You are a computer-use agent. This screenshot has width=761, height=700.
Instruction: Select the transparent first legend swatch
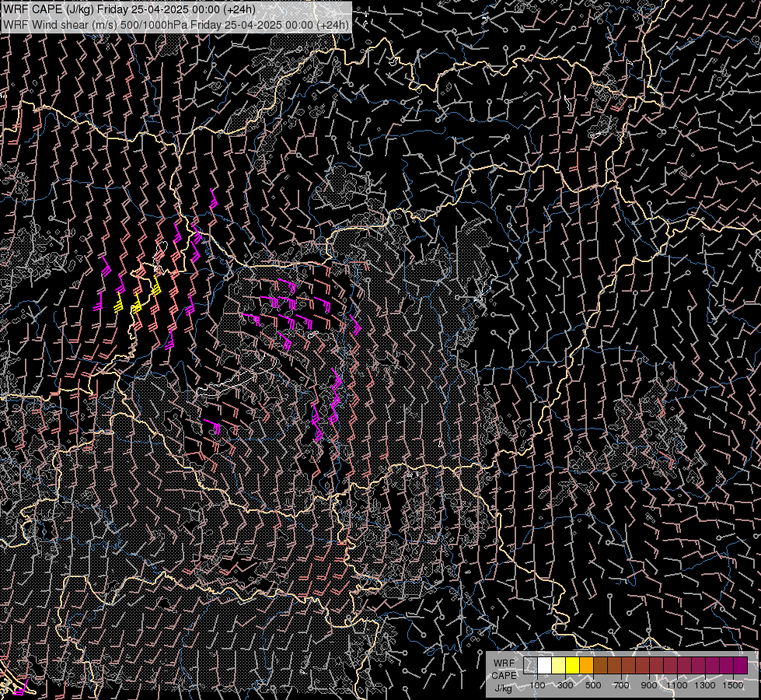coord(530,665)
